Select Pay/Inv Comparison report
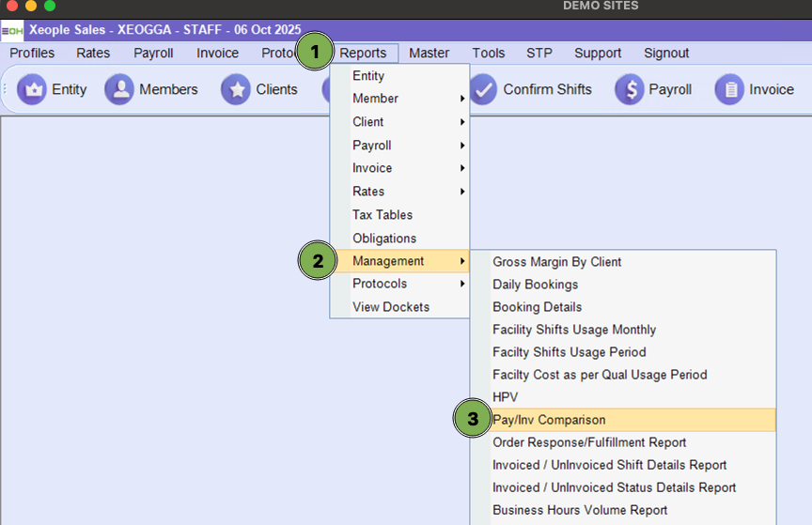Image resolution: width=812 pixels, height=525 pixels. coord(549,420)
